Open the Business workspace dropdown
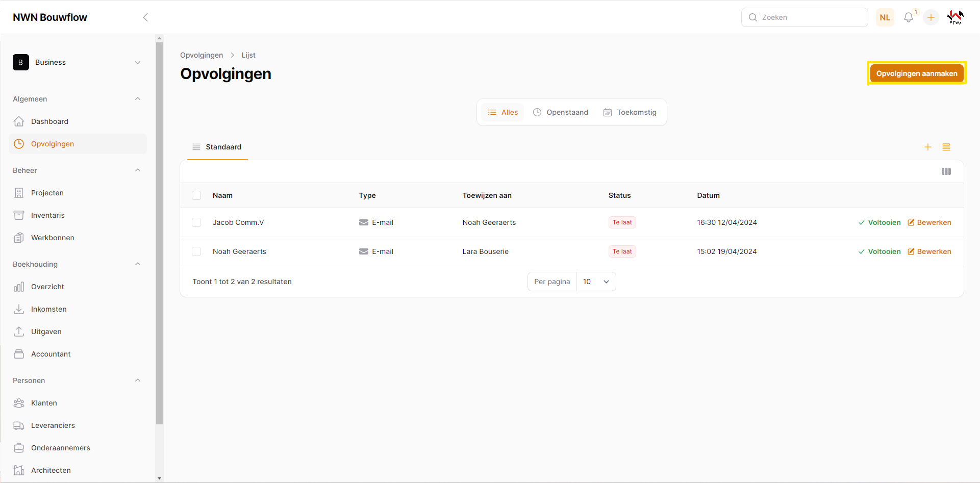This screenshot has height=483, width=980. point(78,62)
